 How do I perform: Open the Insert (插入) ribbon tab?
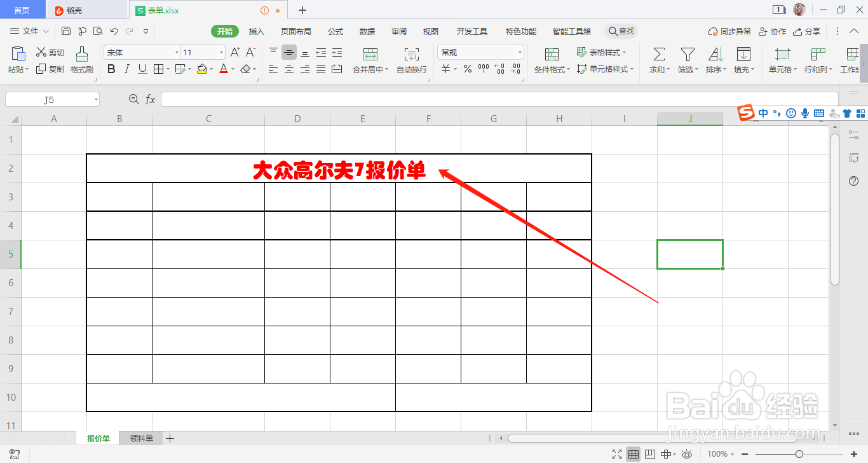(256, 31)
